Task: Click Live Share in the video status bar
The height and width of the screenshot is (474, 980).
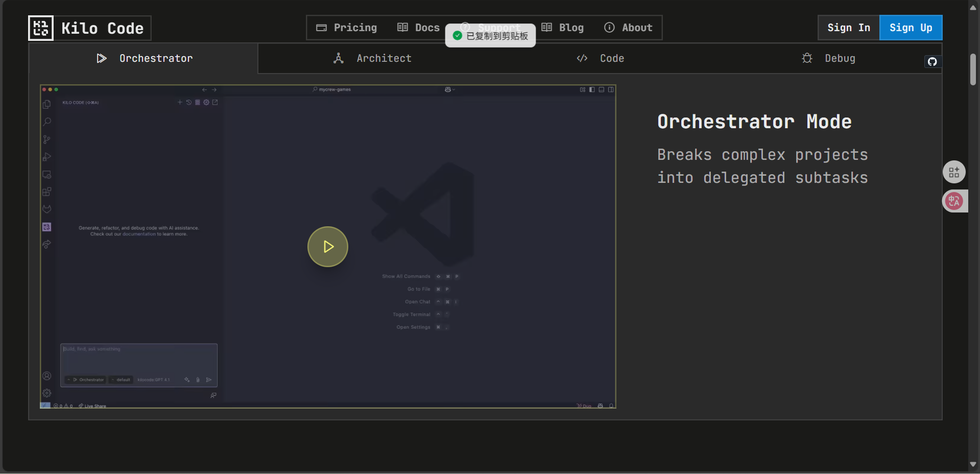Action: tap(92, 406)
